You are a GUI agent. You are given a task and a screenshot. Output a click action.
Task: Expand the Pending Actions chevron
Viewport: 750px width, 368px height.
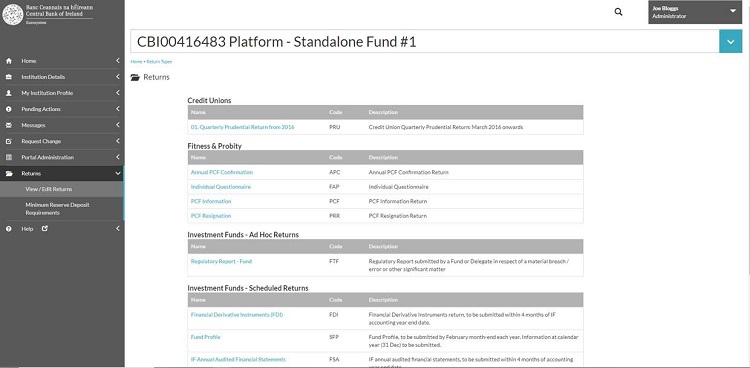[118, 109]
